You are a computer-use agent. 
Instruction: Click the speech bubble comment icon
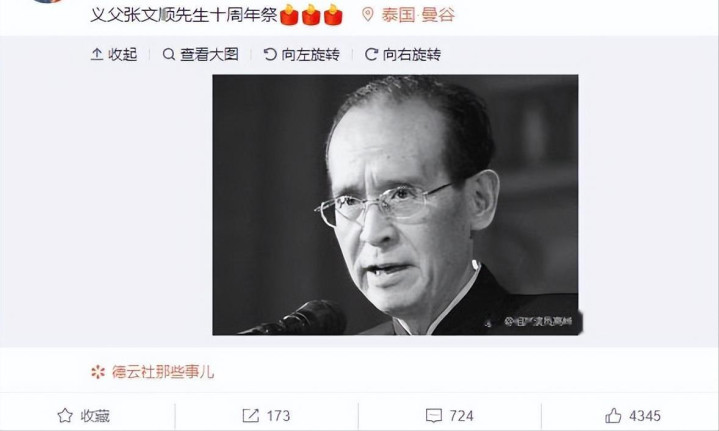(x=434, y=415)
